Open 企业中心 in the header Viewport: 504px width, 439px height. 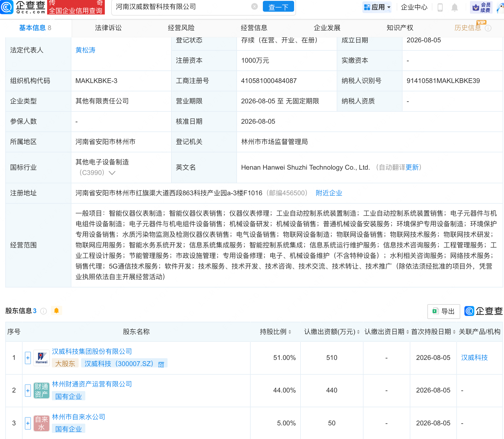(x=414, y=7)
